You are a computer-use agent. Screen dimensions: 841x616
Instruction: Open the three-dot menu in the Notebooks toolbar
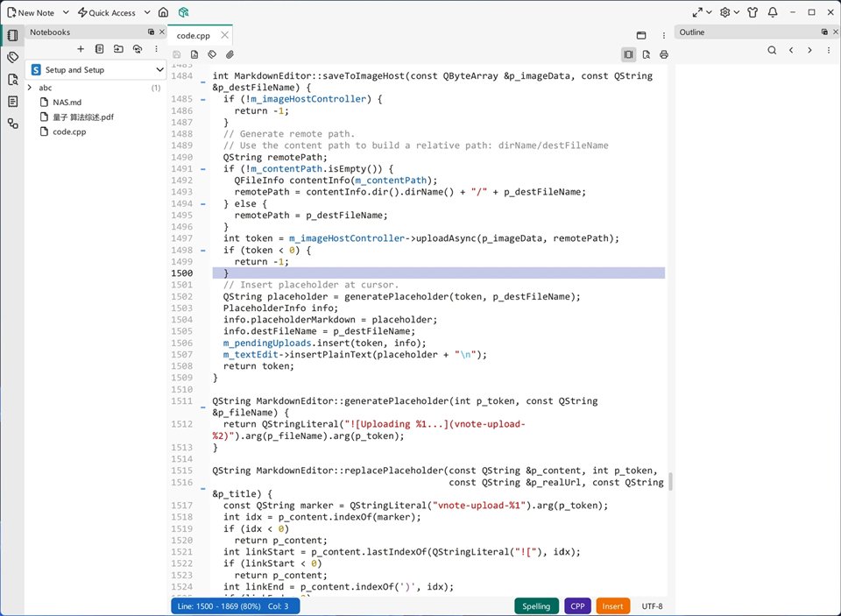pos(156,49)
